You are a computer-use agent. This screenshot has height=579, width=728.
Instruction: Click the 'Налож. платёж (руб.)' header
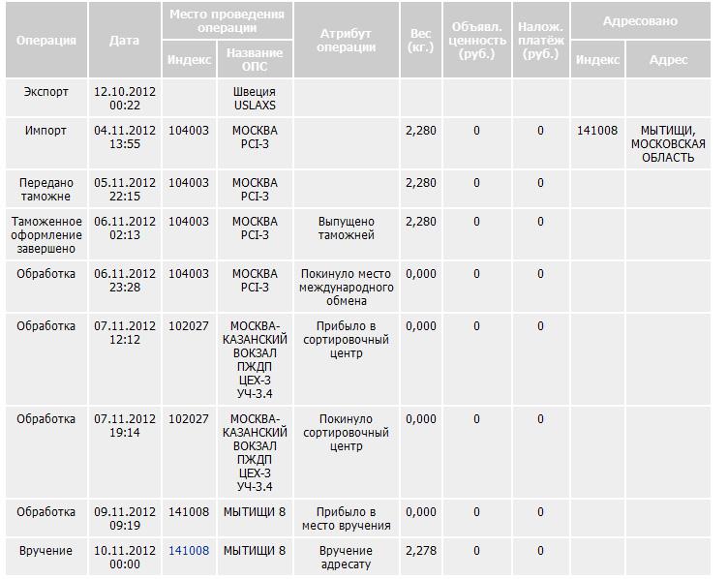(x=540, y=41)
